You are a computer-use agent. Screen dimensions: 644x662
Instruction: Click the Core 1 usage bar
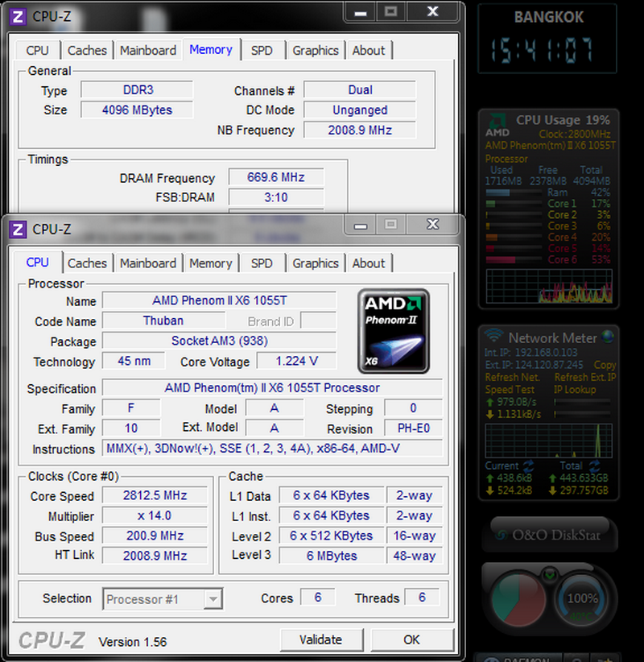click(514, 204)
